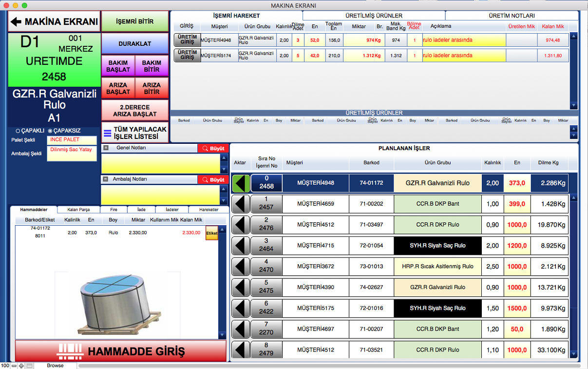This screenshot has width=588, height=369.
Task: Open the Browse mode dropdown in the status bar
Action: 55,366
